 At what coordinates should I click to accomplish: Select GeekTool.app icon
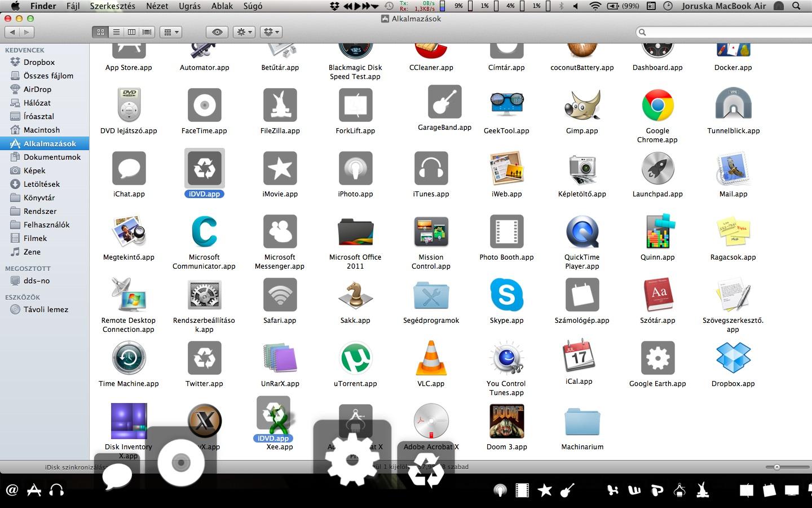click(x=506, y=106)
